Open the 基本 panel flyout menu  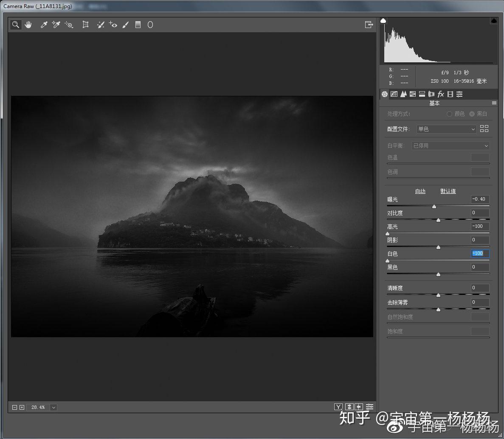(x=494, y=103)
